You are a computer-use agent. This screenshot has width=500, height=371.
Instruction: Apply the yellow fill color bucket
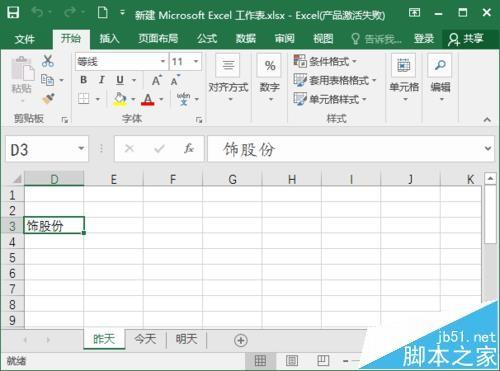click(120, 99)
